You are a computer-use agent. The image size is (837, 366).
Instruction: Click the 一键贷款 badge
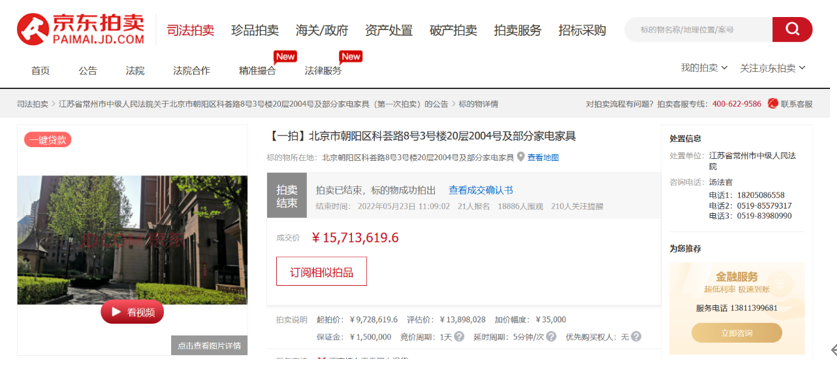tap(48, 140)
